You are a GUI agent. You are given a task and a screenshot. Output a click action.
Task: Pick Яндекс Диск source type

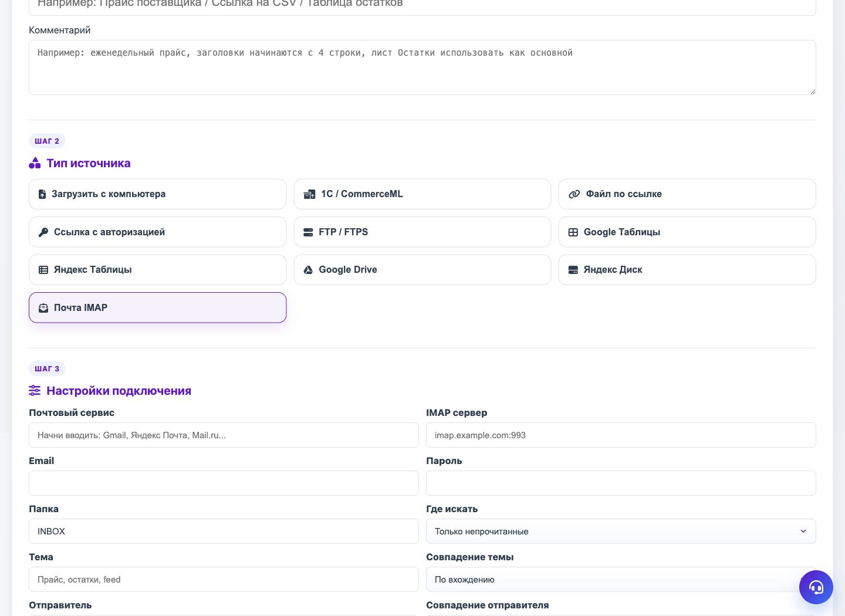[x=687, y=270]
